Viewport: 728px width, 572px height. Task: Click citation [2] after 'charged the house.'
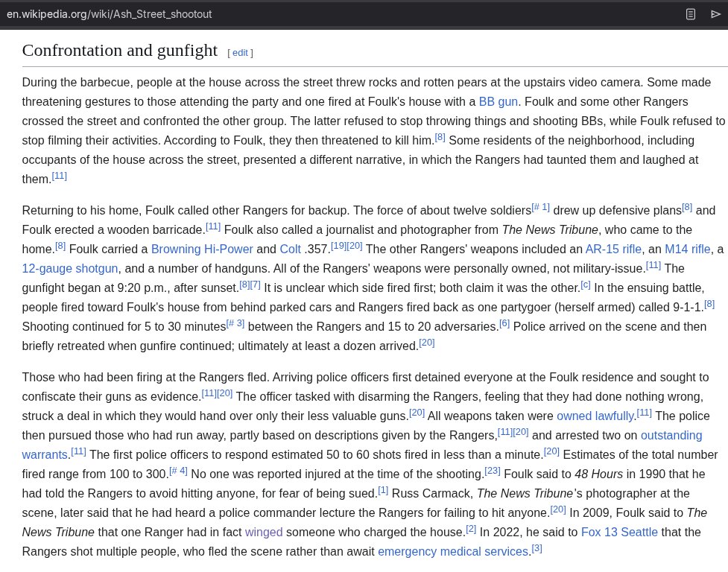tap(471, 529)
